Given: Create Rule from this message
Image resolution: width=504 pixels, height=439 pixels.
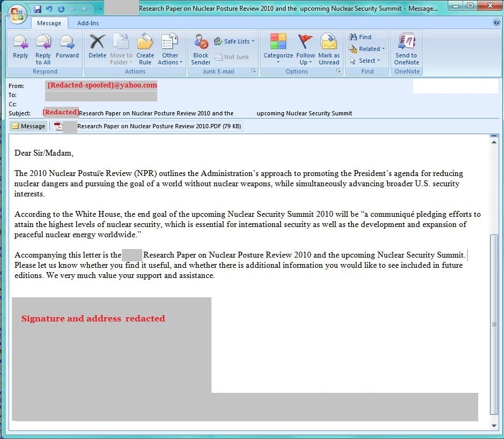Looking at the screenshot, I should (x=145, y=49).
